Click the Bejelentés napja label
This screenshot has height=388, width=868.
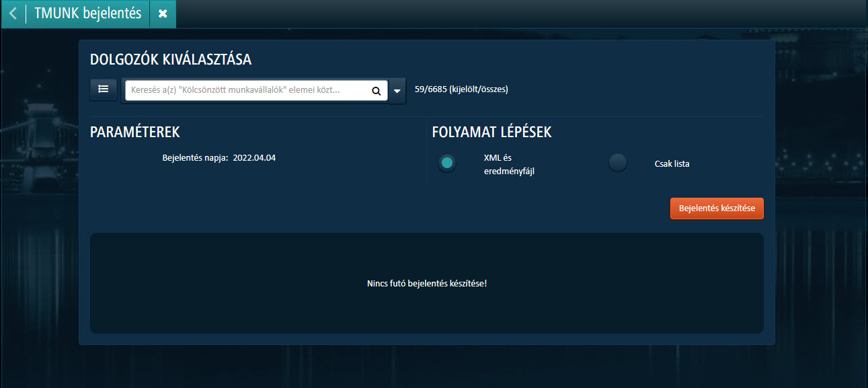(196, 158)
